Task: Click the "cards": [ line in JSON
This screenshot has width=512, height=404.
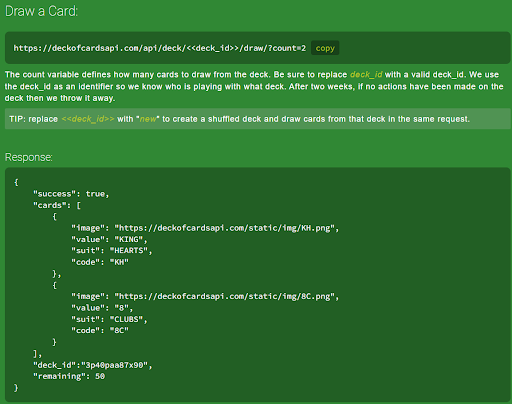Action: (x=57, y=205)
